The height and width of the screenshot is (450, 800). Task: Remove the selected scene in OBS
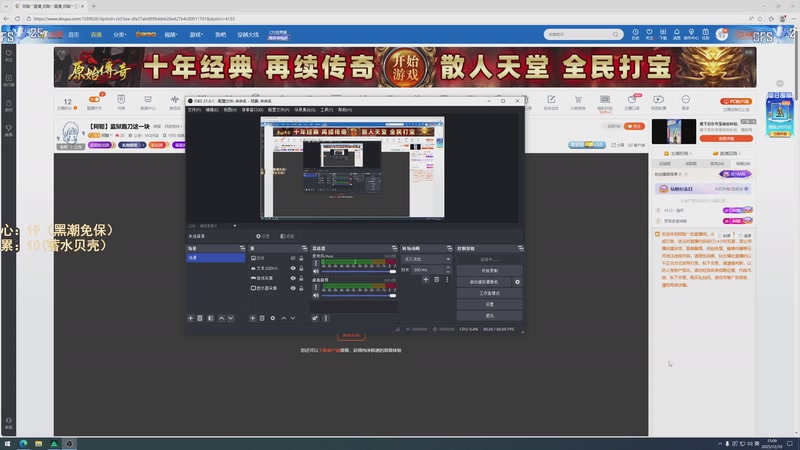[200, 318]
